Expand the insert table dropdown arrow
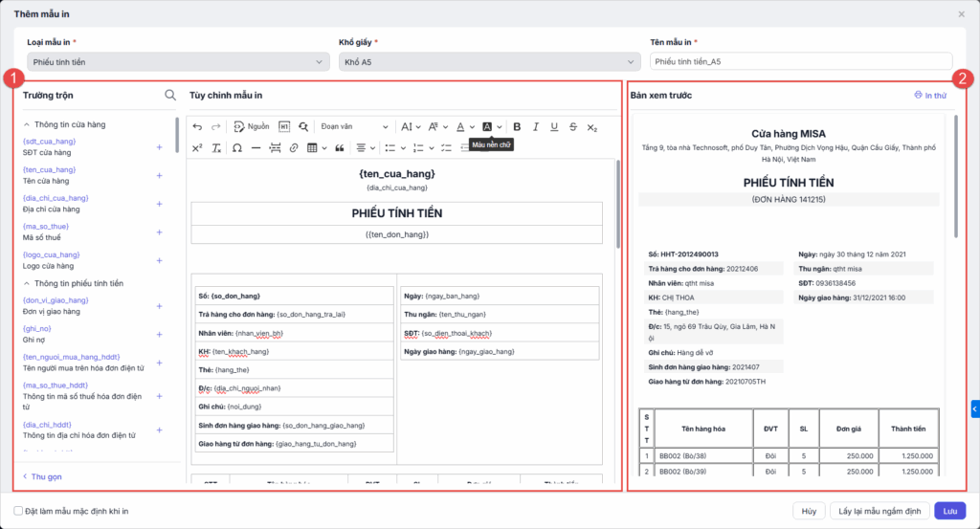 [x=324, y=148]
